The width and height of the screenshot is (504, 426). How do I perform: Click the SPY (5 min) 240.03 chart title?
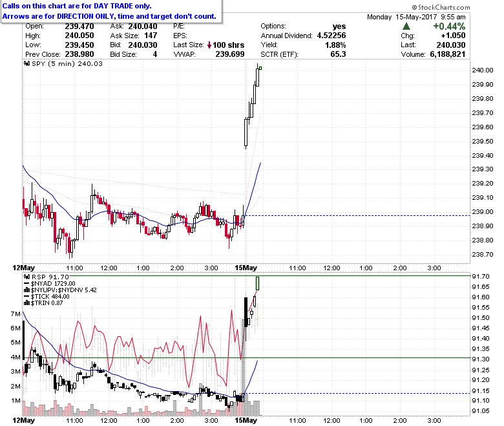tap(67, 63)
